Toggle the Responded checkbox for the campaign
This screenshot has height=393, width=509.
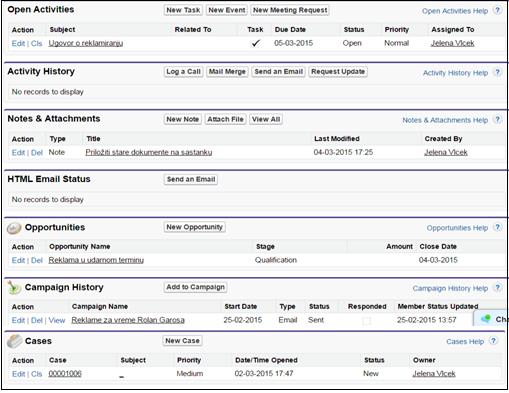(367, 321)
